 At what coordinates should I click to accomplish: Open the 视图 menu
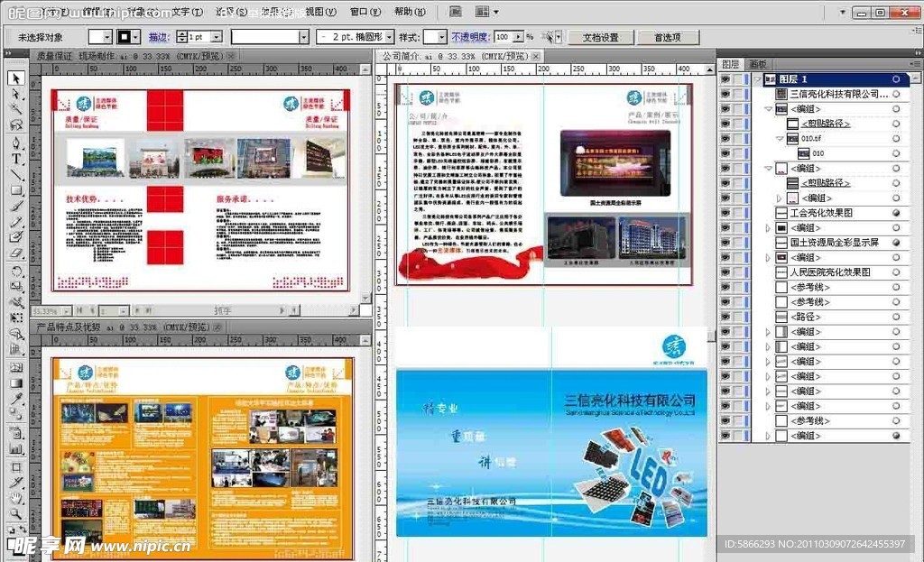point(314,12)
